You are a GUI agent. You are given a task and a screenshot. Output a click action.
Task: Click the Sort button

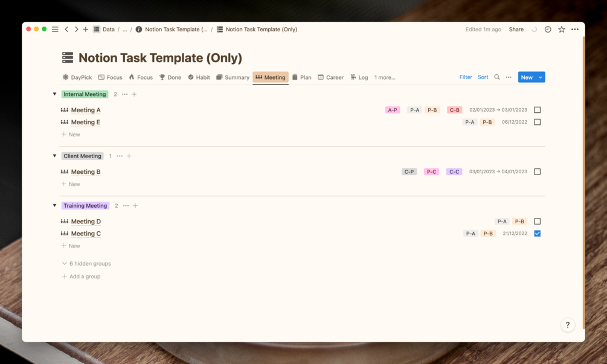click(483, 77)
